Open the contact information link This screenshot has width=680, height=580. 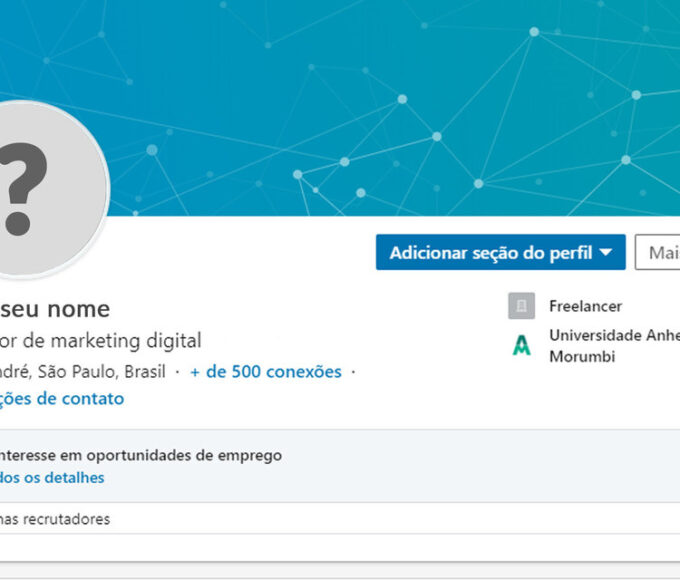[x=62, y=399]
